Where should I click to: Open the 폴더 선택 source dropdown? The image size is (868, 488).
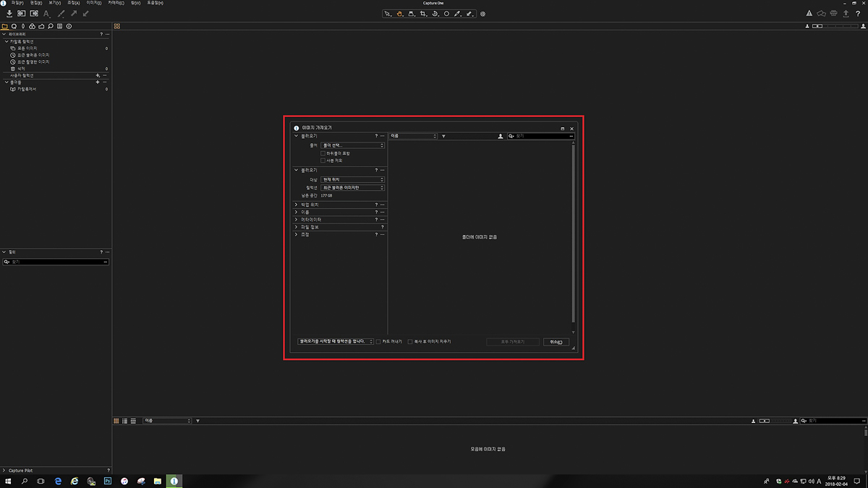click(352, 145)
